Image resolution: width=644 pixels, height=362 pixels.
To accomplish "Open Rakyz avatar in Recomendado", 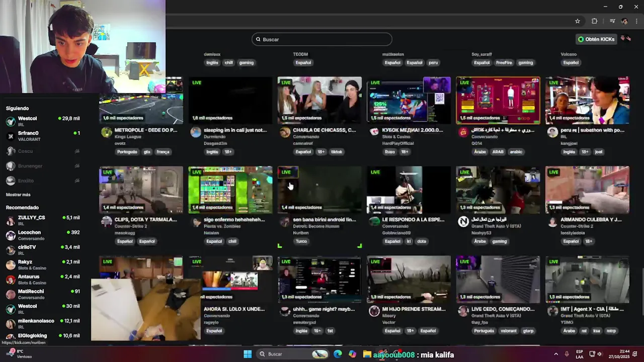I will click(x=11, y=264).
